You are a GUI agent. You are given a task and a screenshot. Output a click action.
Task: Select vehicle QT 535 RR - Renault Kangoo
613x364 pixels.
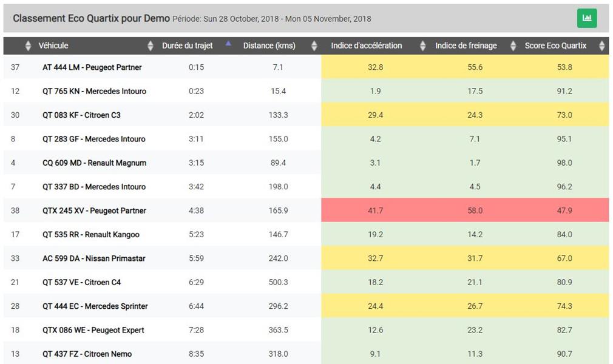tap(90, 234)
